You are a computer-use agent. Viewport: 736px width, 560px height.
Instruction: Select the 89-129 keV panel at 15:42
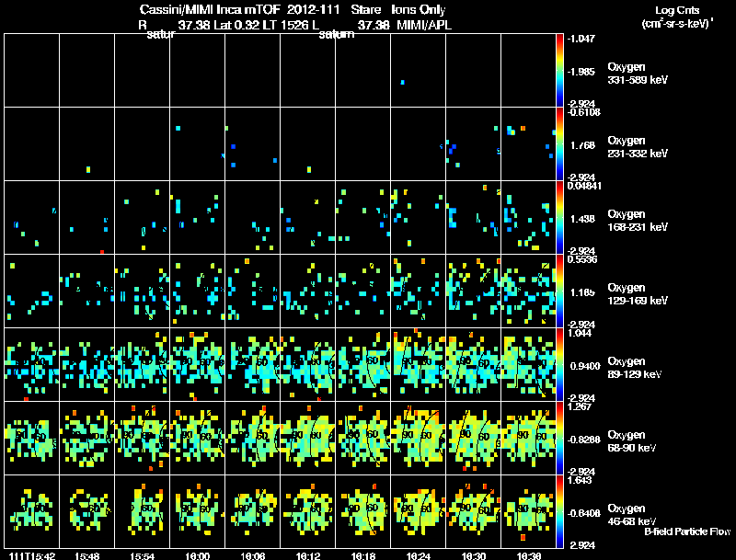click(x=32, y=364)
